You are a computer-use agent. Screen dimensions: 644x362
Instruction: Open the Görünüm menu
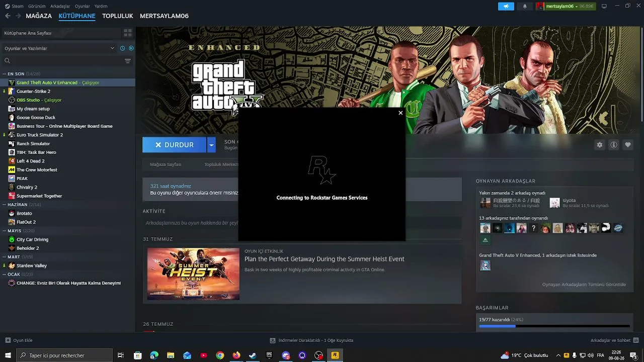(37, 6)
